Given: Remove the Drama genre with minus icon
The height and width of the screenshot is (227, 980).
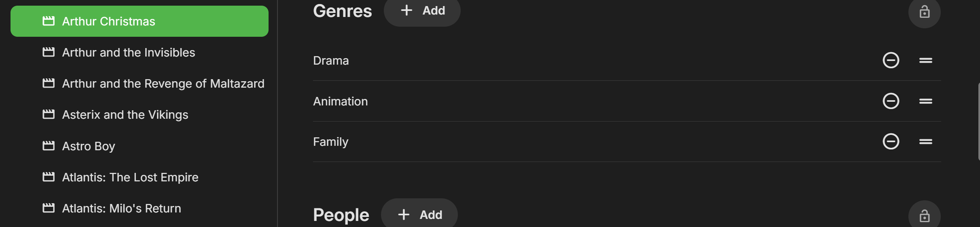Looking at the screenshot, I should (891, 61).
